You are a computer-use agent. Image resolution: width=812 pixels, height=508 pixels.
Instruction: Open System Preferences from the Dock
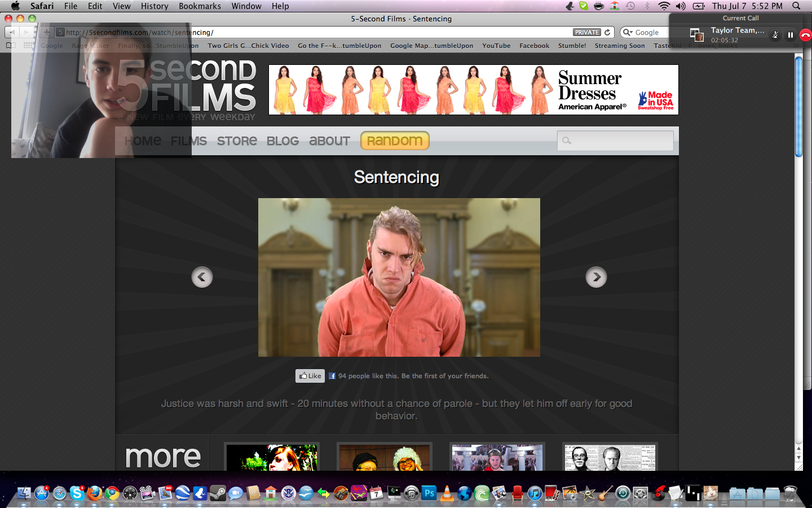pos(641,493)
